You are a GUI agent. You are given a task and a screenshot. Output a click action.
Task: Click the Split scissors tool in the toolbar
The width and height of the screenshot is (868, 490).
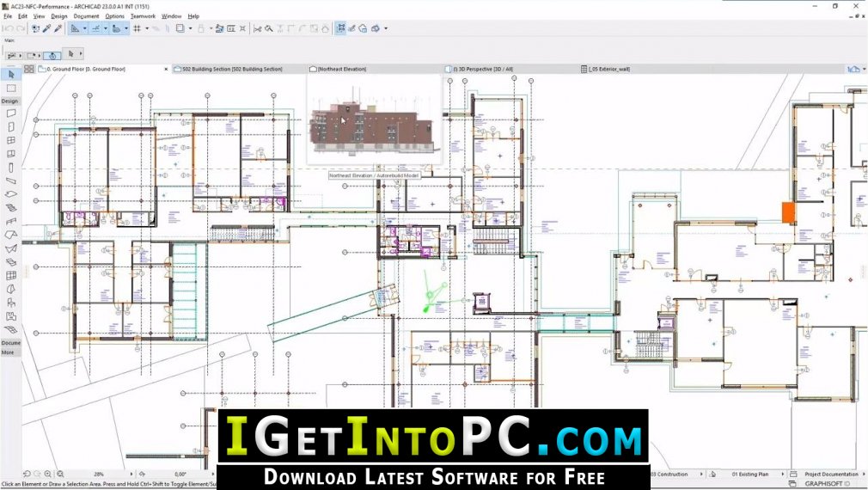[x=258, y=28]
